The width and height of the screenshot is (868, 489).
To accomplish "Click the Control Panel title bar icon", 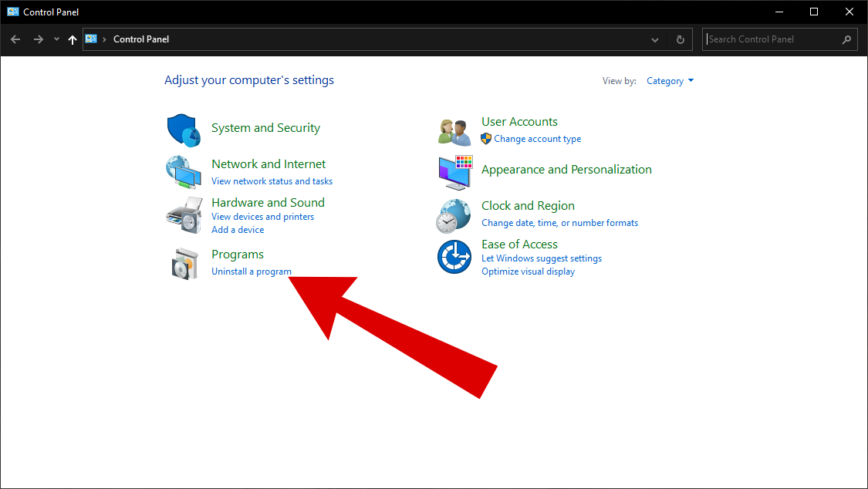I will point(13,12).
